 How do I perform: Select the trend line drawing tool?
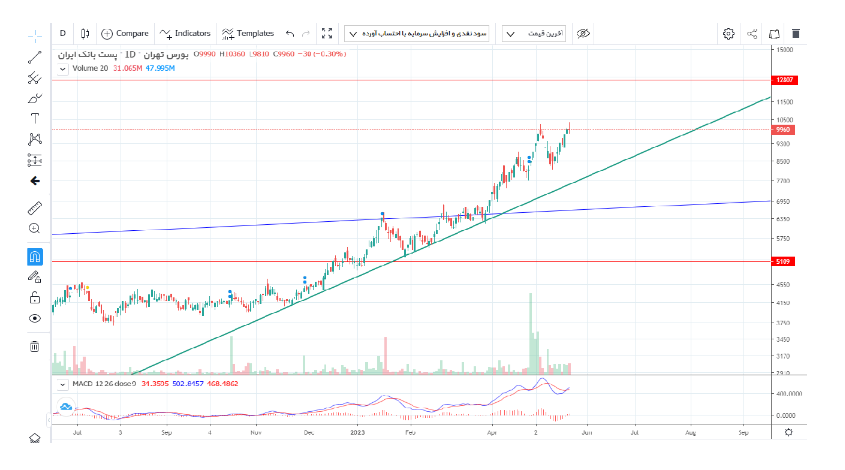tap(35, 55)
